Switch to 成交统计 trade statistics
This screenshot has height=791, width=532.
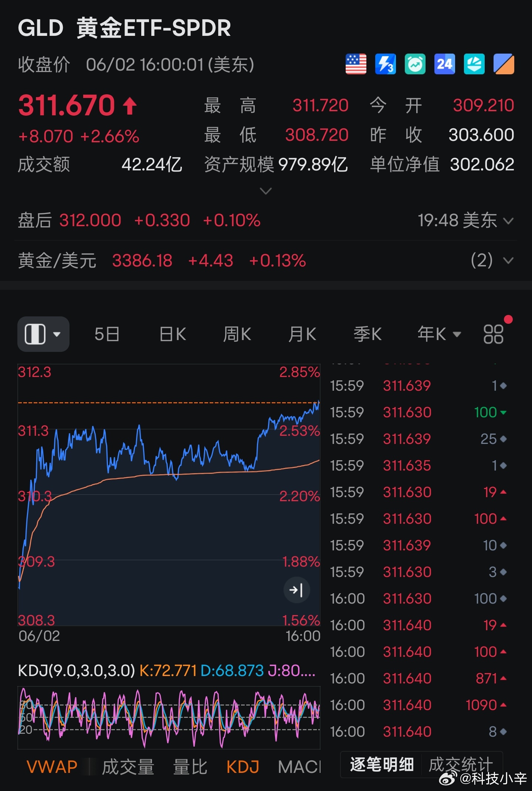pyautogui.click(x=461, y=764)
